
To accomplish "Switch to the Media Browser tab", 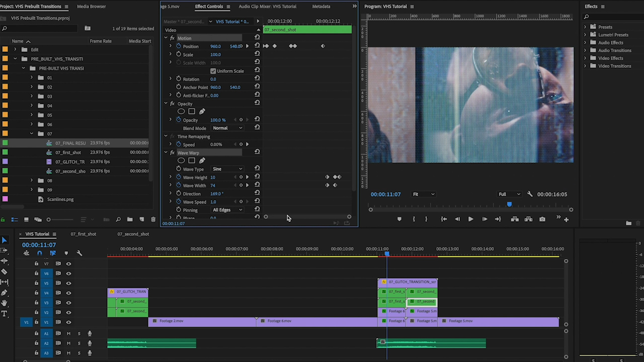I will point(91,7).
